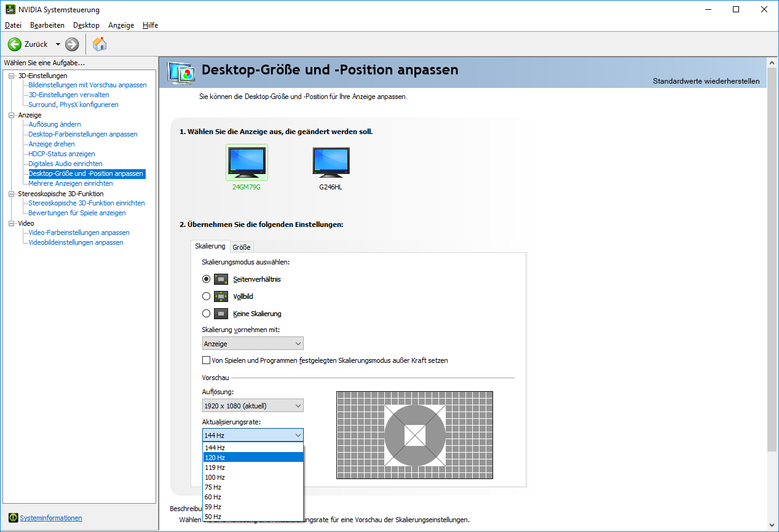Switch to the Skalierung tab
Screen dimensions: 779x532
pyautogui.click(x=210, y=246)
